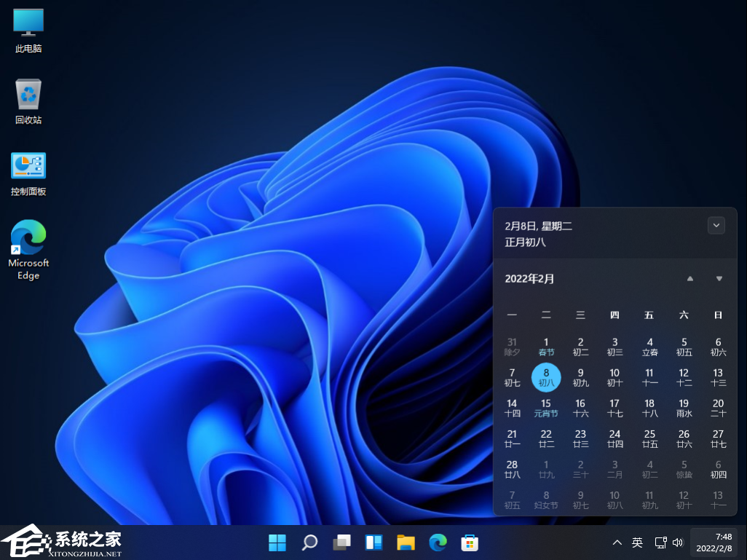Open the volume speaker tray icon
Screen dimensions: 747x560
[x=678, y=543]
